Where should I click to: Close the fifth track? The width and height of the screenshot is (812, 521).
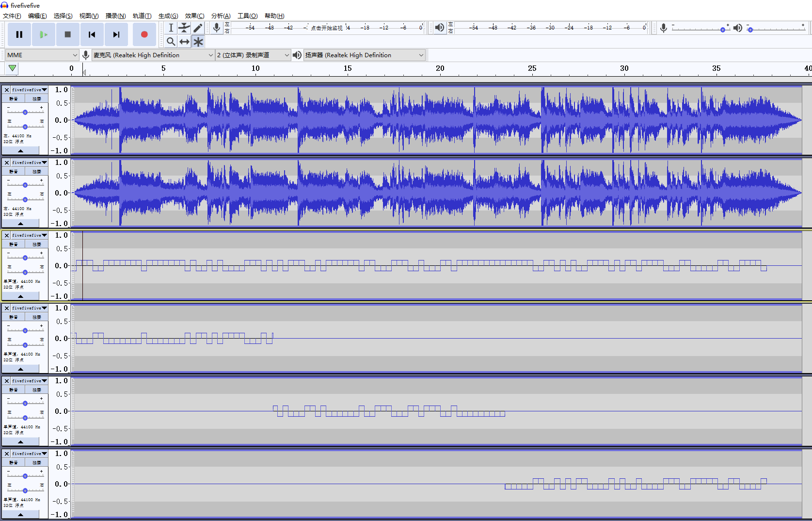[7, 381]
